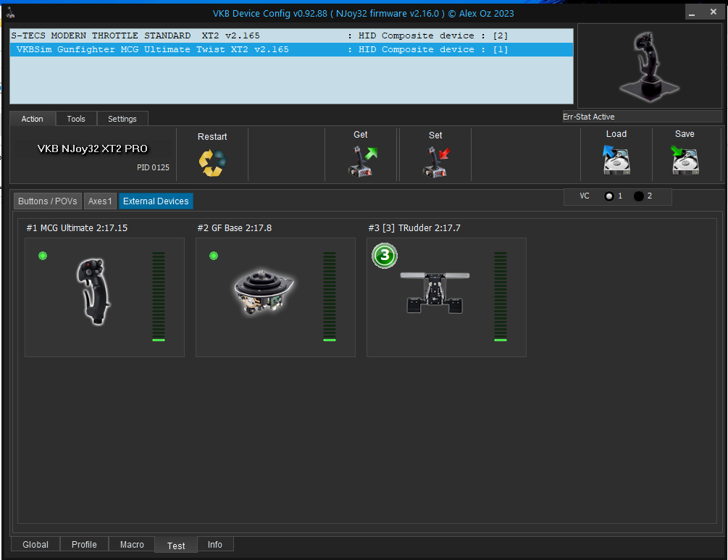Open the Global bottom tab
Screen dimensions: 728x560
coord(35,544)
